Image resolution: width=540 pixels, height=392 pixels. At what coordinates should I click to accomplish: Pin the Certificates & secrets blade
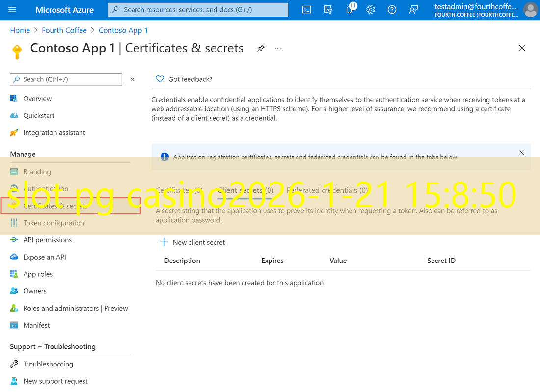[261, 48]
